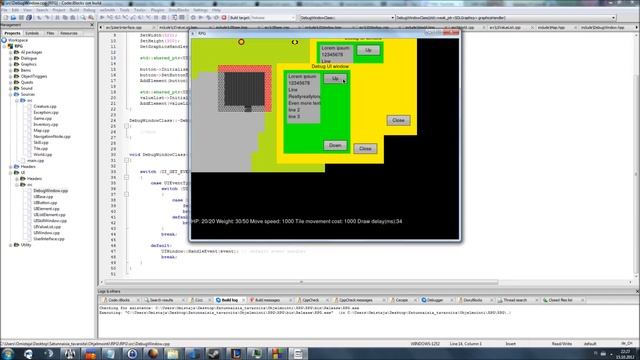Select DebugWindow.cpp in the project tree
The height and width of the screenshot is (360, 640).
point(51,191)
